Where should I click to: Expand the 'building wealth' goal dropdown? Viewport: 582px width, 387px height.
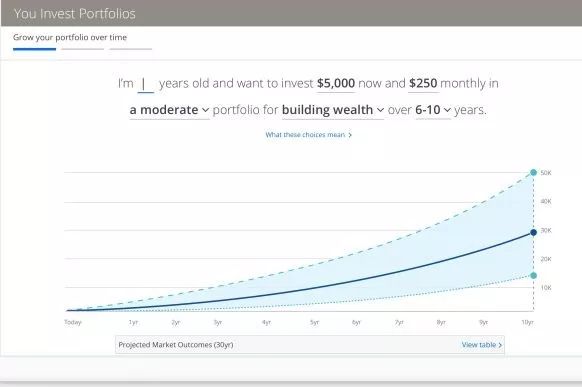tap(333, 110)
